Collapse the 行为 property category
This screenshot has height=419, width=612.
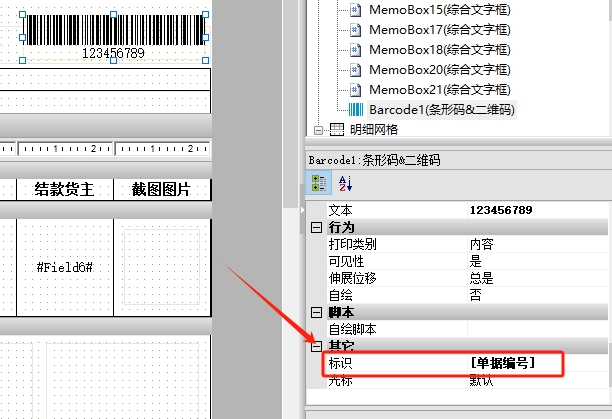tap(316, 227)
